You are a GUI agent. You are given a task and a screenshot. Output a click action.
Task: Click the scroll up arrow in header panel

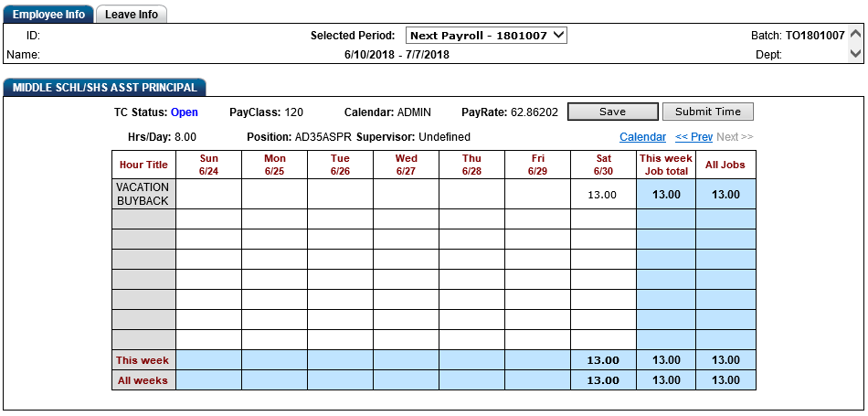pyautogui.click(x=856, y=34)
